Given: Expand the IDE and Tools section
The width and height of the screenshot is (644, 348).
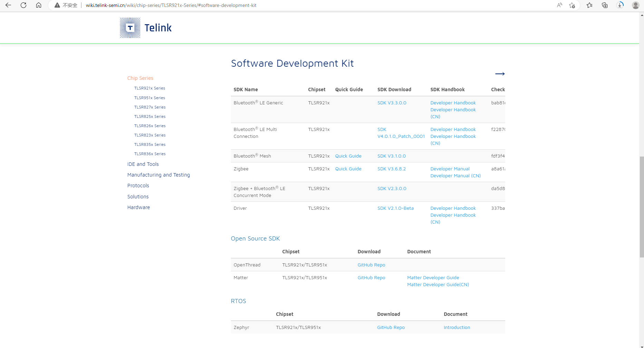Looking at the screenshot, I should [143, 164].
